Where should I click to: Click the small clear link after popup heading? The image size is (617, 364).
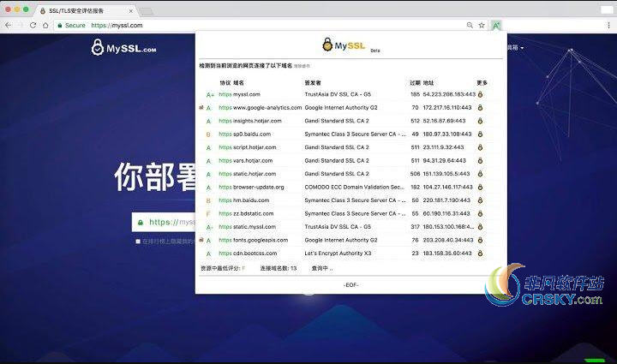coord(302,66)
